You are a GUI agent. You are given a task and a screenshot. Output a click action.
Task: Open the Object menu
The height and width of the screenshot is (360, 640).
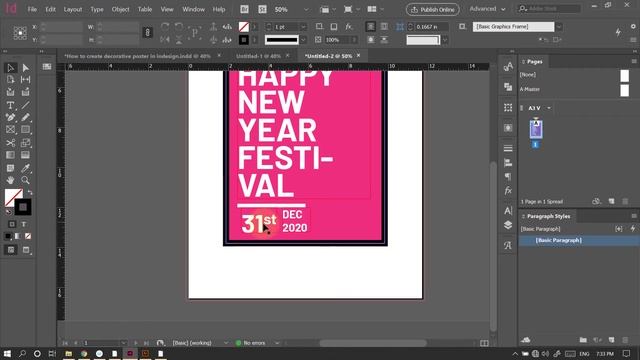120,9
